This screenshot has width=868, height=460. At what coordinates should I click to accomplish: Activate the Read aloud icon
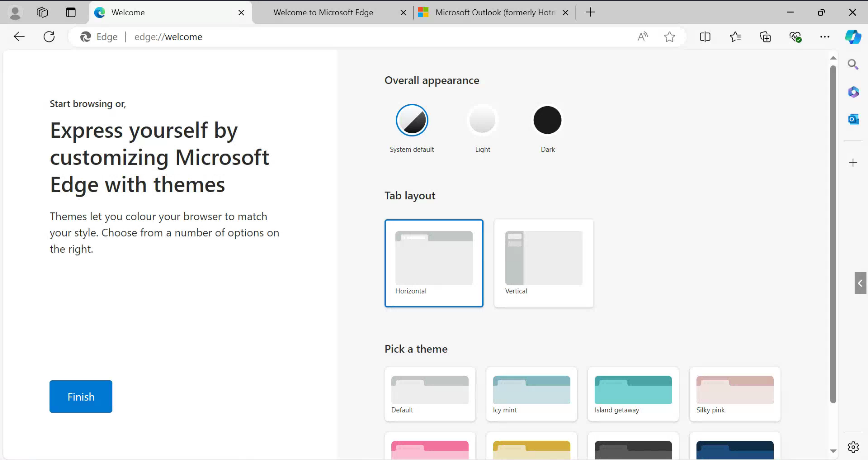[x=642, y=37]
